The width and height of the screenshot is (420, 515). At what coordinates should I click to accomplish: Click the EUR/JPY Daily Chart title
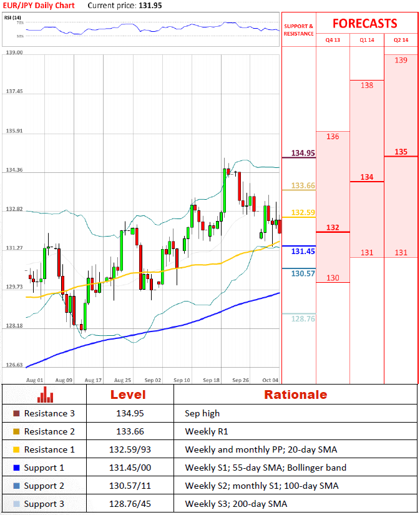coord(38,6)
